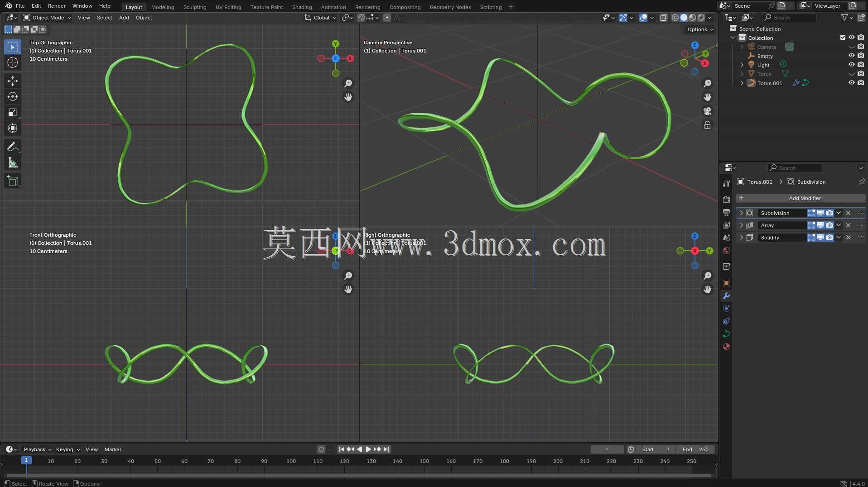The image size is (868, 487).
Task: Toggle X-ray display in header
Action: pos(663,18)
